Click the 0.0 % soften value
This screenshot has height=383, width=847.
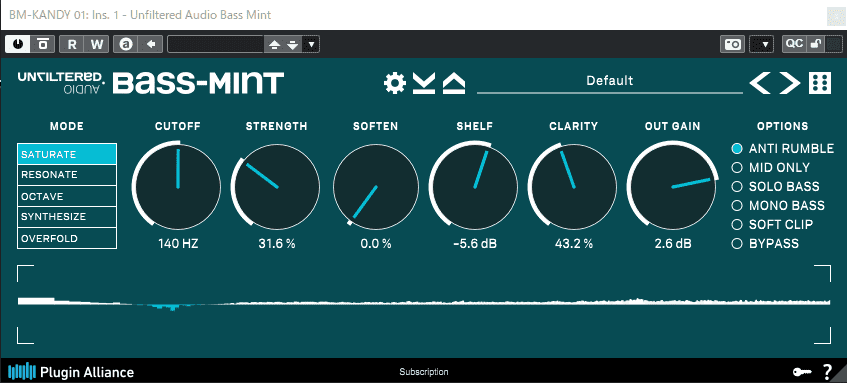click(x=376, y=244)
